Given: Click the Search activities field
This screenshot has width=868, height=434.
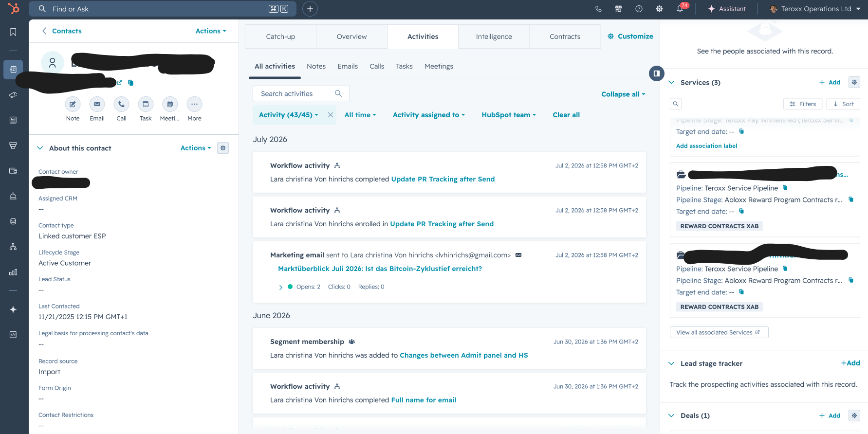Looking at the screenshot, I should tap(301, 93).
